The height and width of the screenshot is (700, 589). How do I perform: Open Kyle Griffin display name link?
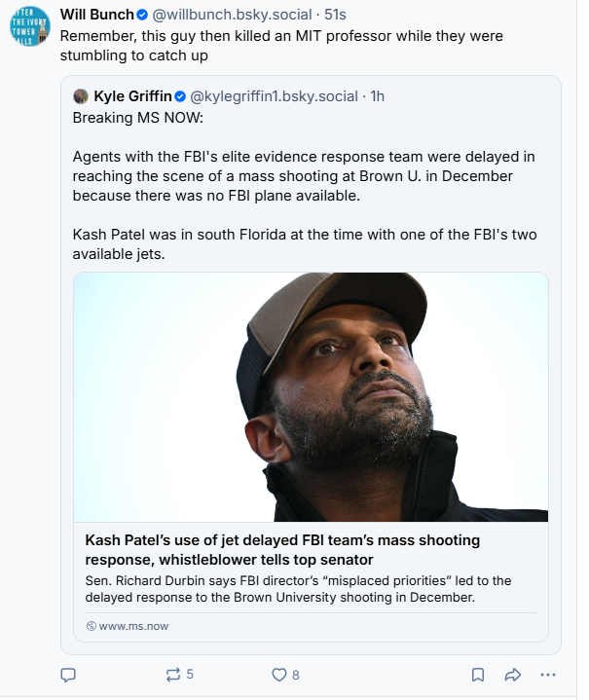tap(132, 95)
